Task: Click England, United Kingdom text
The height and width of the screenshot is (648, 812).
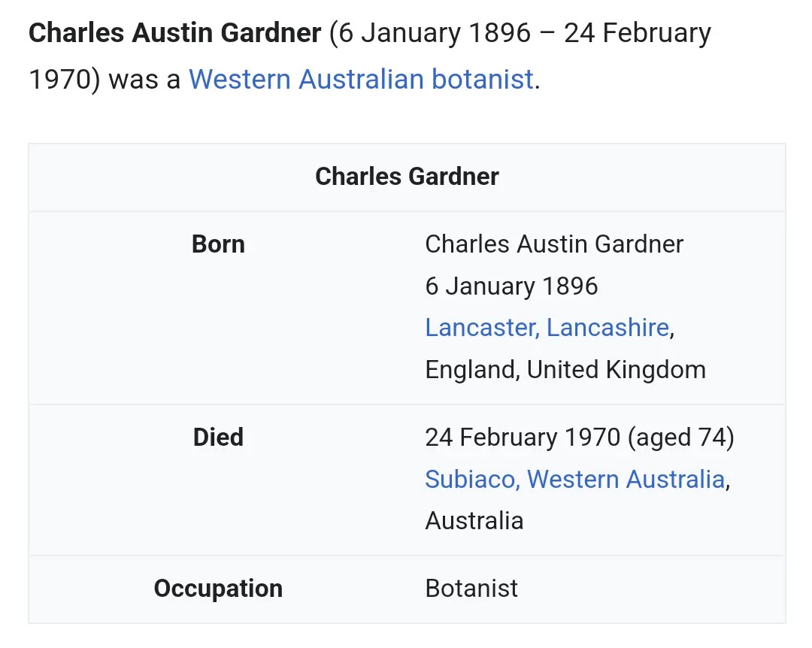Action: [x=565, y=370]
